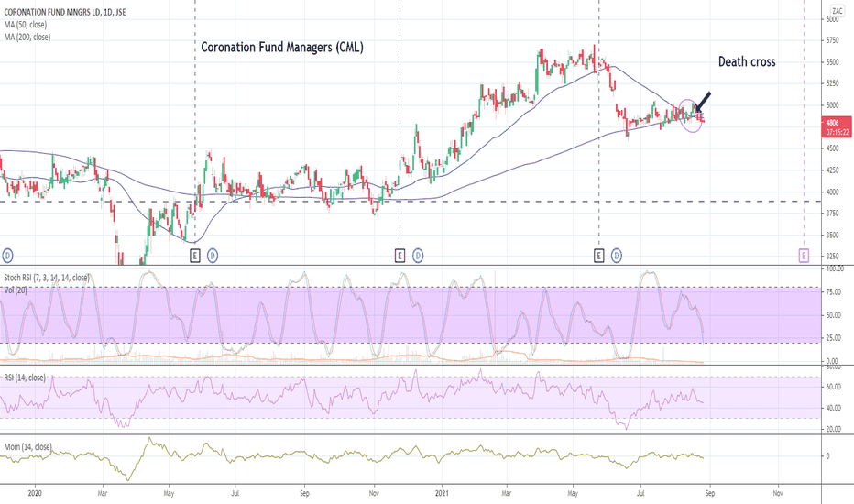
Task: Click the current price label 4806
Action: coord(832,123)
